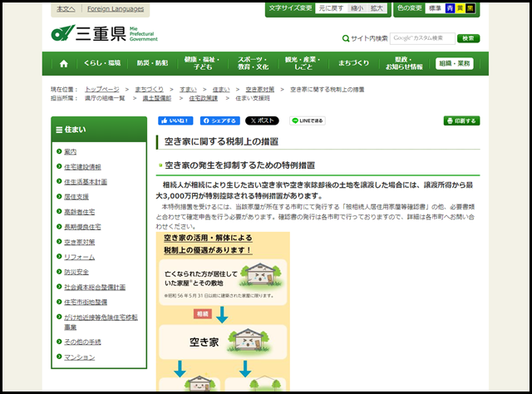Click the 組織・業務 button in navigation
This screenshot has width=532, height=394.
click(455, 63)
